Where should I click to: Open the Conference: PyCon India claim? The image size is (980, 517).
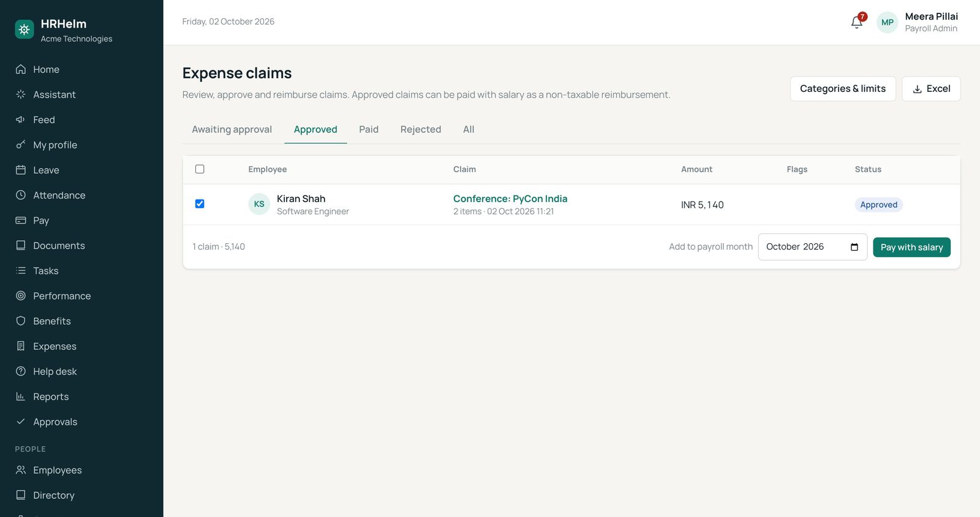point(510,198)
